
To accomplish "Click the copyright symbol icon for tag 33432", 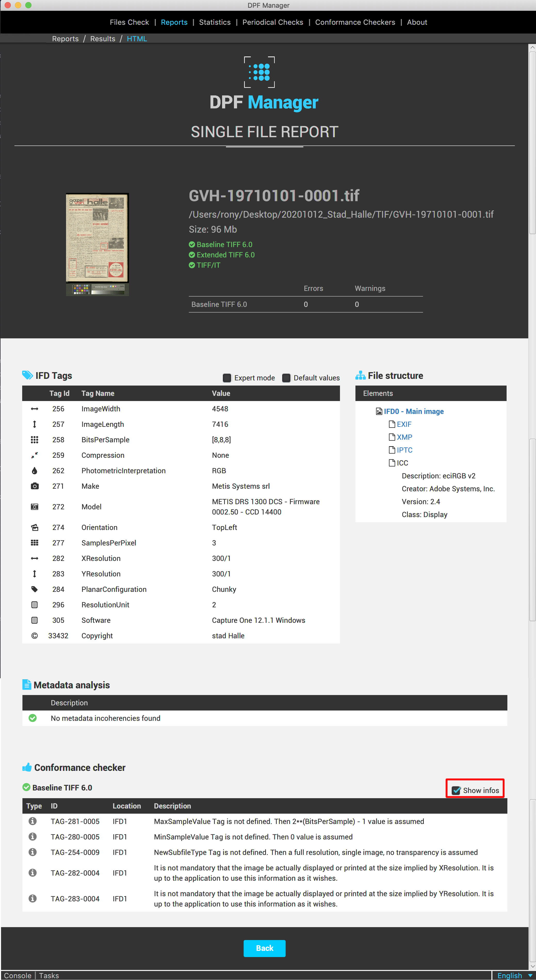I will (35, 635).
